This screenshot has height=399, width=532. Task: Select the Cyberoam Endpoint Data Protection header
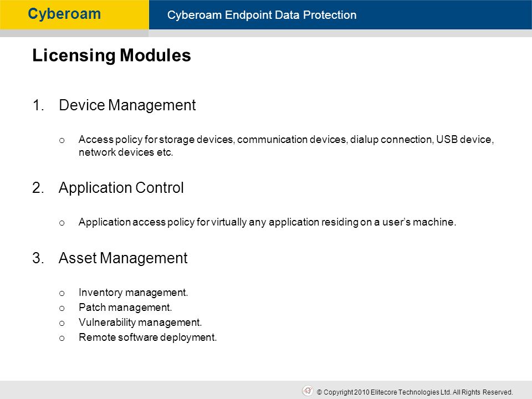[x=262, y=15]
